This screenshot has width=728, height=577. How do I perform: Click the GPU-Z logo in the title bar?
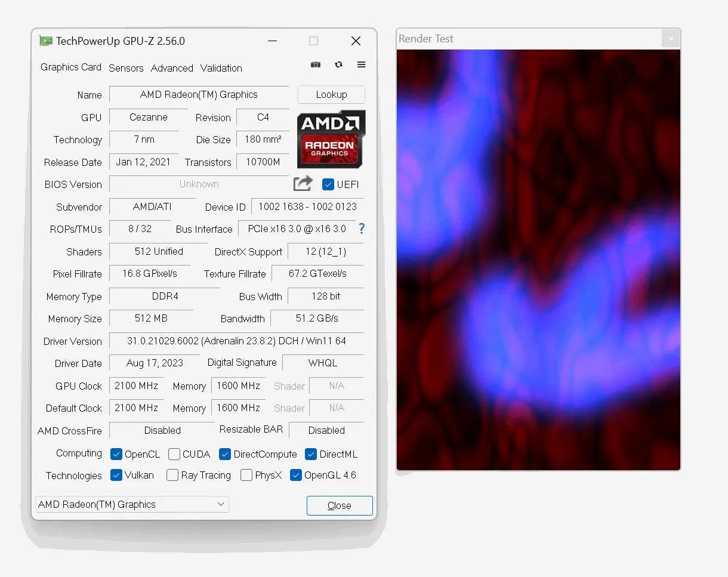pos(47,41)
